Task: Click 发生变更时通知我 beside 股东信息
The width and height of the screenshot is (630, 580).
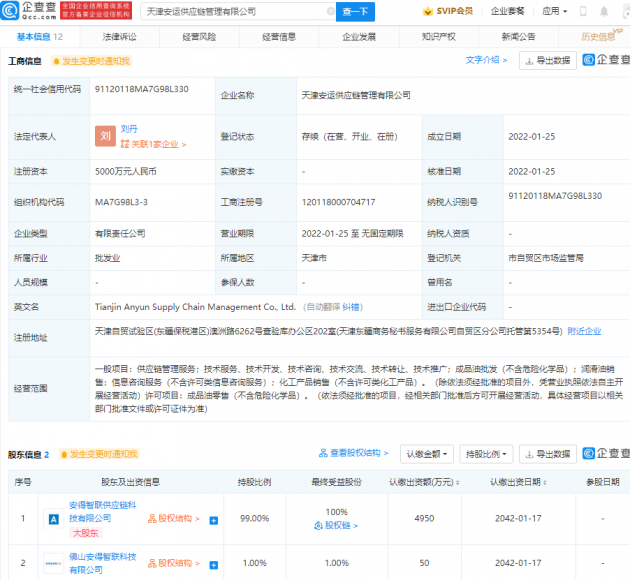Action: (99, 454)
